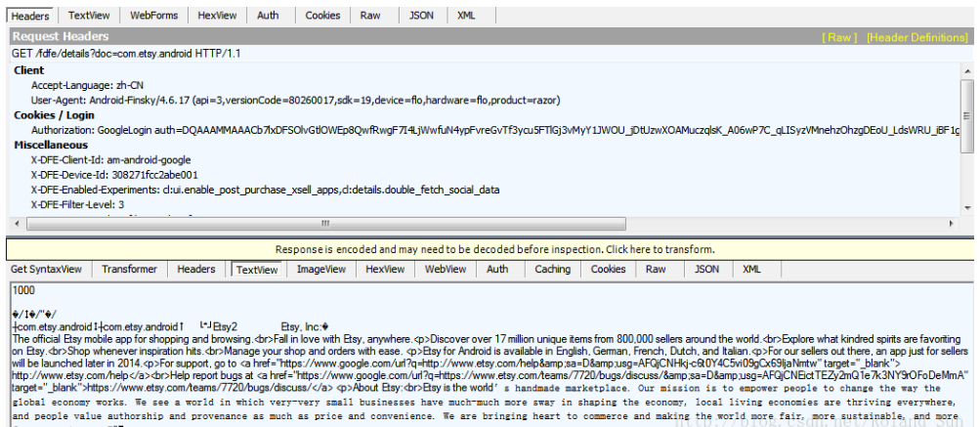Select the X-DFE-Enabled-Experiments header

[265, 190]
